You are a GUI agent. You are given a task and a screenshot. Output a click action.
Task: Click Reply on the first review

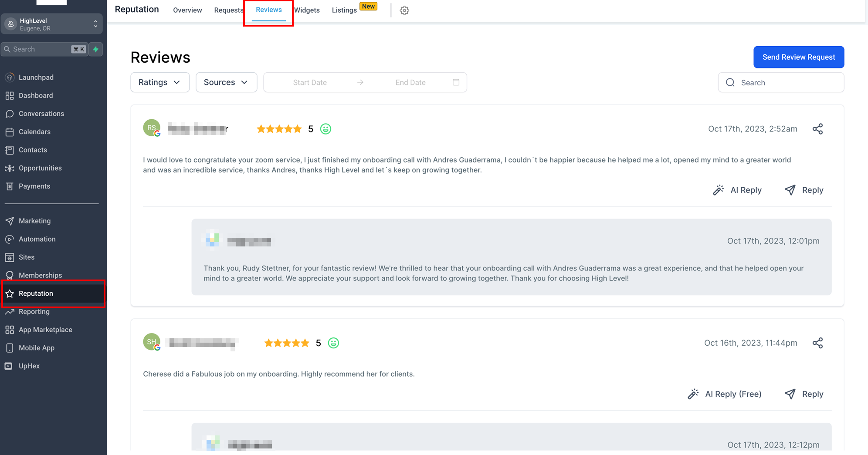point(804,190)
